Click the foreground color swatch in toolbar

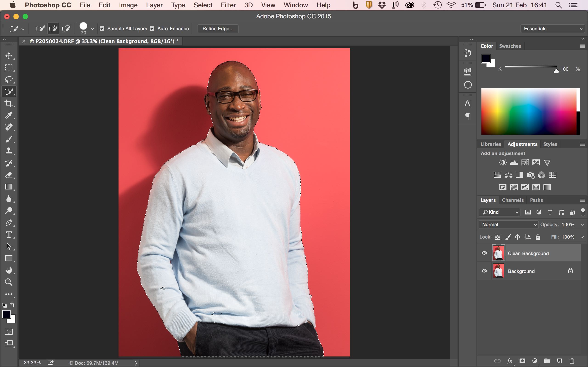[6, 314]
